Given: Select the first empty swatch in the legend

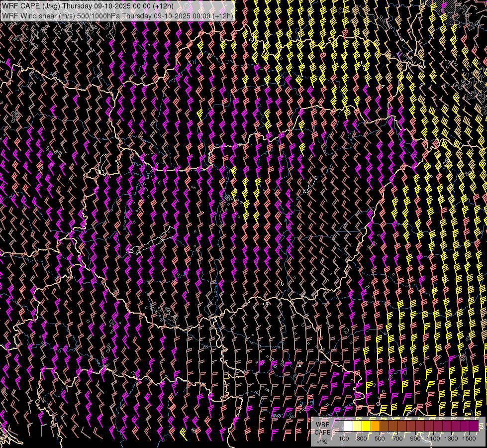Looking at the screenshot, I should pos(339,426).
